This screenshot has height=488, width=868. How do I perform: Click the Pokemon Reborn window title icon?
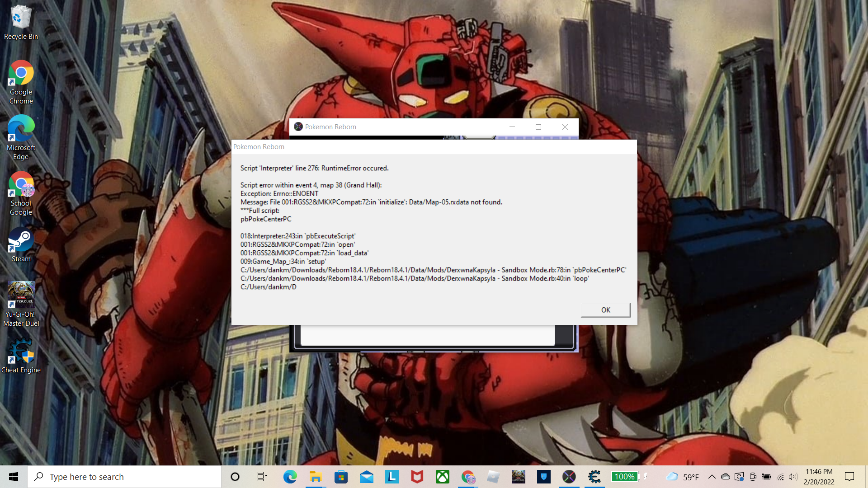(x=298, y=127)
